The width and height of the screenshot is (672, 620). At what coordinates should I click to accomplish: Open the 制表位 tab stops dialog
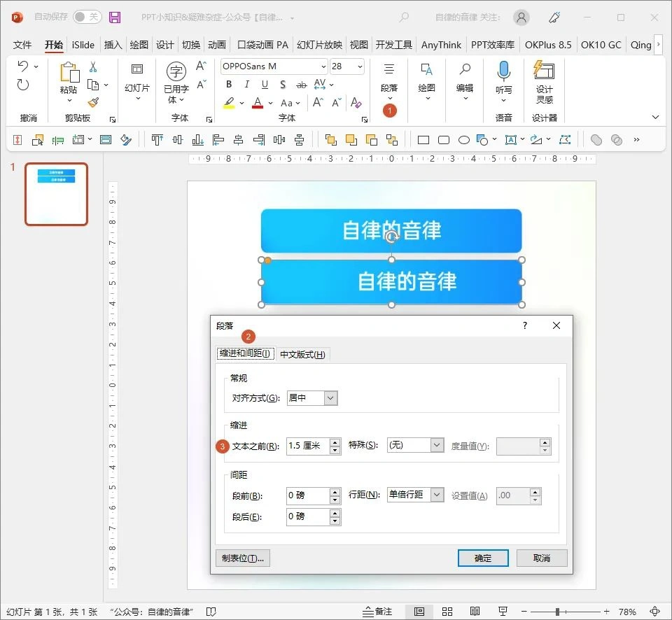tap(242, 558)
